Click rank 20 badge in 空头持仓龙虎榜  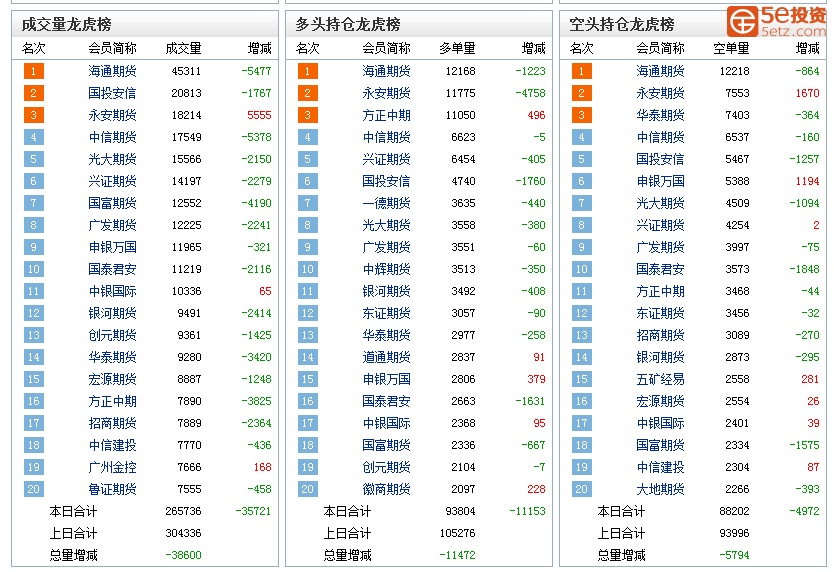pyautogui.click(x=581, y=489)
